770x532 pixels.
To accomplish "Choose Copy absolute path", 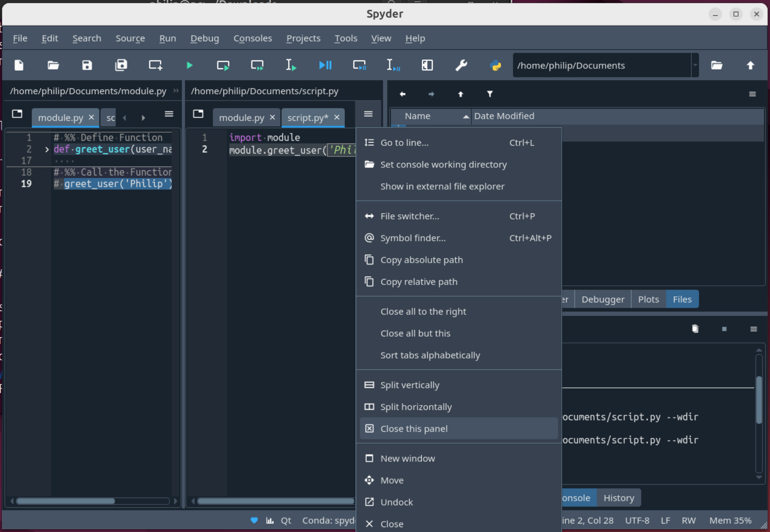I will [459, 260].
